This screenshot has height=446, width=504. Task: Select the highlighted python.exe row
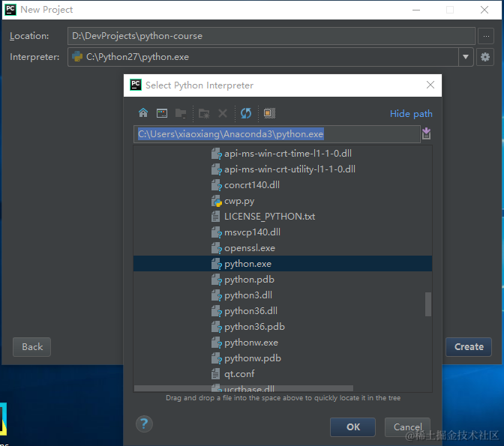pos(283,264)
